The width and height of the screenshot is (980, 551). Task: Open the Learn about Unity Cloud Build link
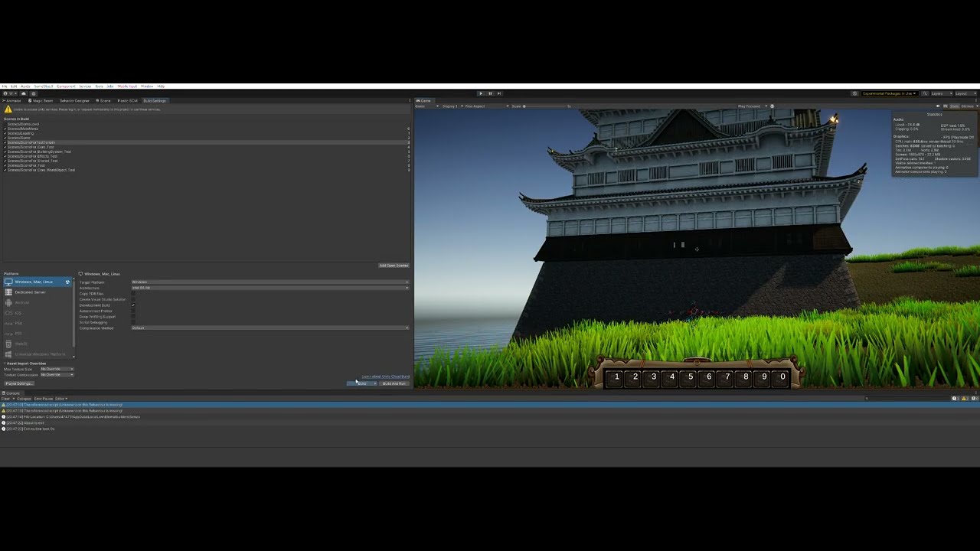point(384,377)
